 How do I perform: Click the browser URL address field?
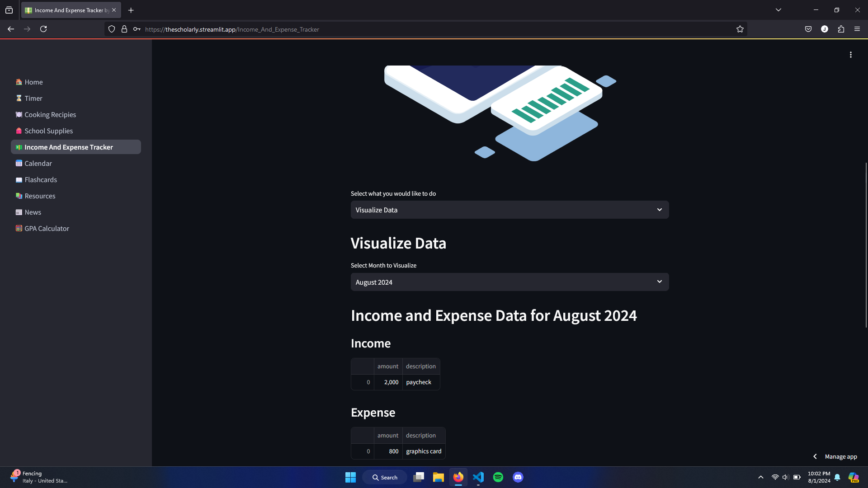point(407,29)
